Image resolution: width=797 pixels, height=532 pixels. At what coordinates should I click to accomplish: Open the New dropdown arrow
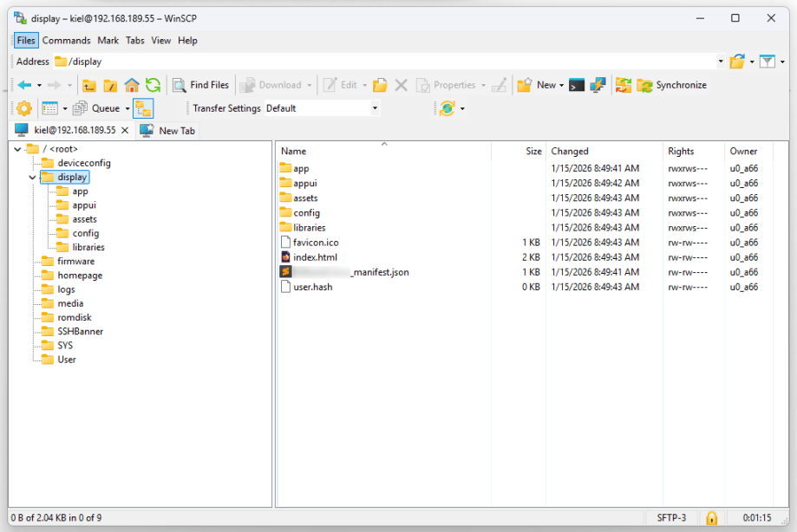(x=561, y=85)
